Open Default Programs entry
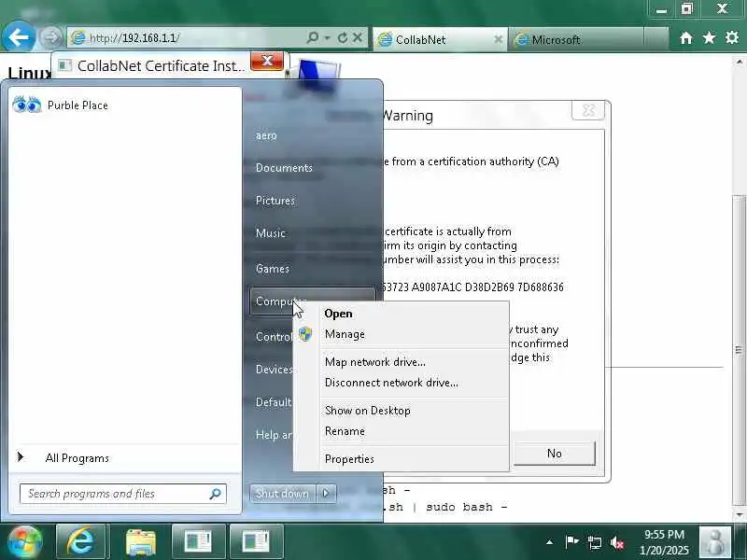The height and width of the screenshot is (560, 747). click(x=273, y=402)
